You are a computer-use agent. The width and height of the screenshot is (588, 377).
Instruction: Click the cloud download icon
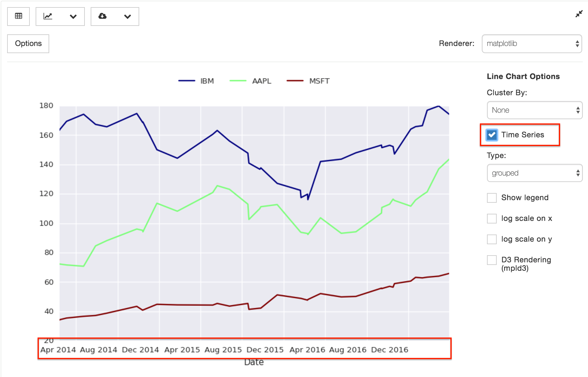[x=103, y=16]
